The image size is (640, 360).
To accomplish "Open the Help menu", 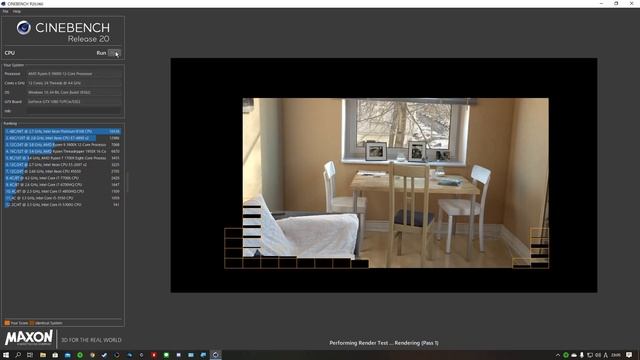I will pyautogui.click(x=16, y=11).
